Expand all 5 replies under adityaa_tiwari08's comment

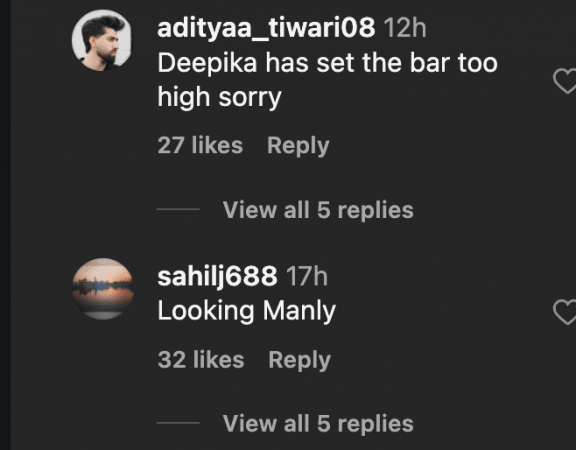(x=318, y=210)
